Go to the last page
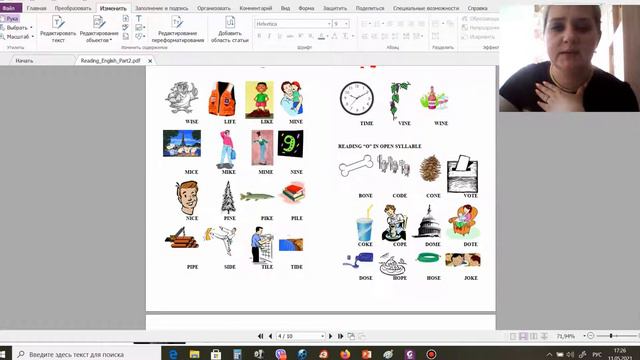This screenshot has height=360, width=640. [x=340, y=336]
